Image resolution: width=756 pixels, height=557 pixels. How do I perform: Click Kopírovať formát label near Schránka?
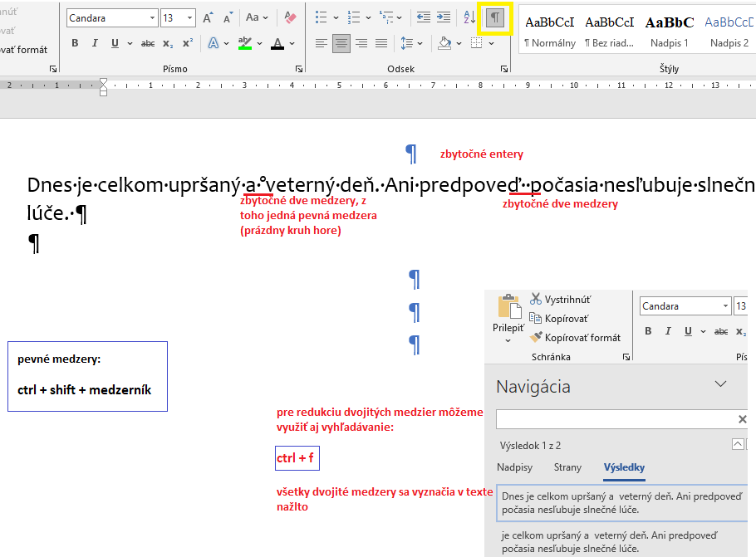tap(582, 338)
